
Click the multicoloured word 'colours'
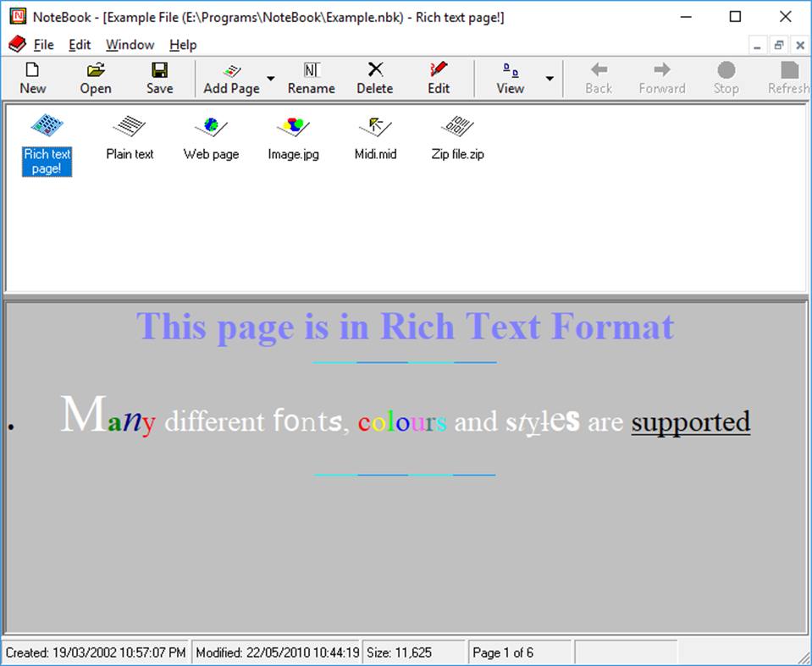402,422
